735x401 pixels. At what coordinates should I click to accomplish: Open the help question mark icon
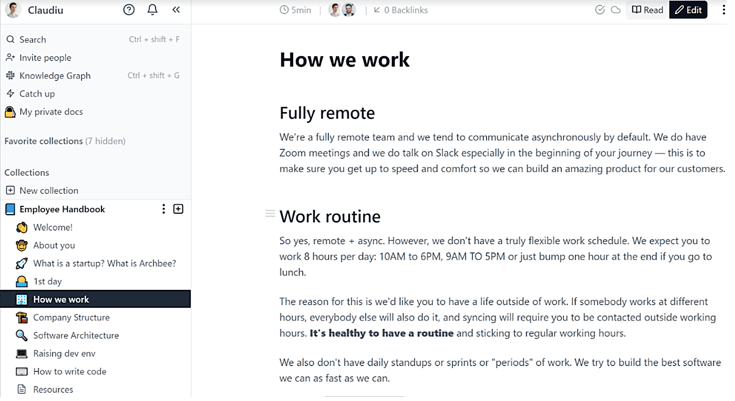tap(129, 10)
